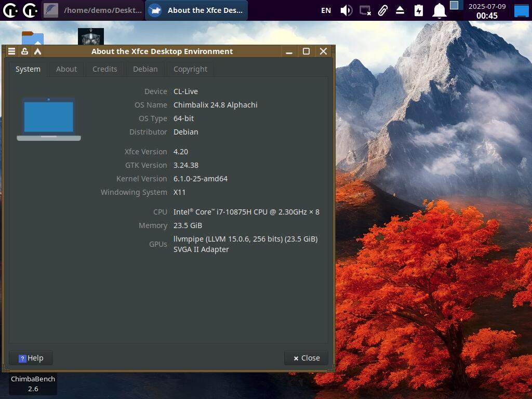
Task: Open the window menu hamburger icon in title bar
Action: (x=11, y=51)
